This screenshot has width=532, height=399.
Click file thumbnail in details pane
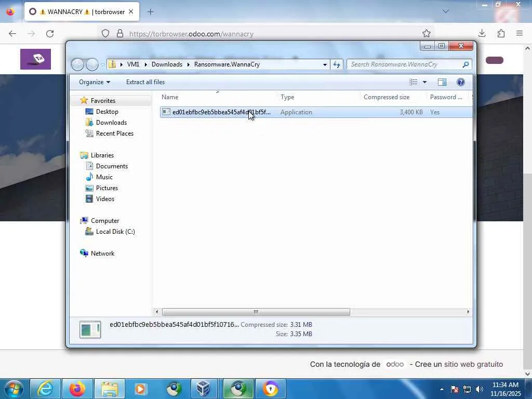click(90, 329)
